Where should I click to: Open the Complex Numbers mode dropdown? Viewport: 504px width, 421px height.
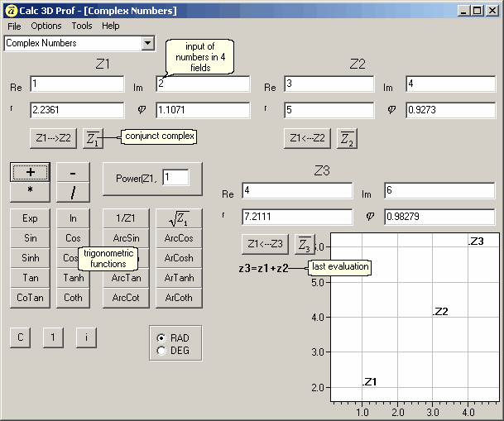click(148, 43)
